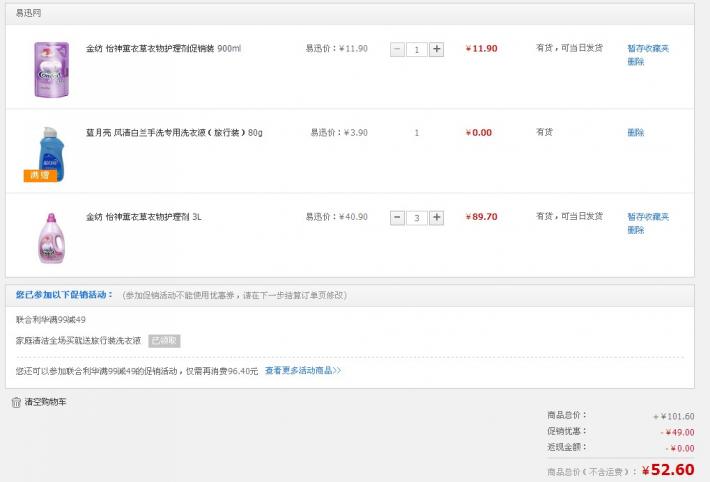Open the 蓝月亮 风清白兰洗衣液 product title

pos(174,132)
